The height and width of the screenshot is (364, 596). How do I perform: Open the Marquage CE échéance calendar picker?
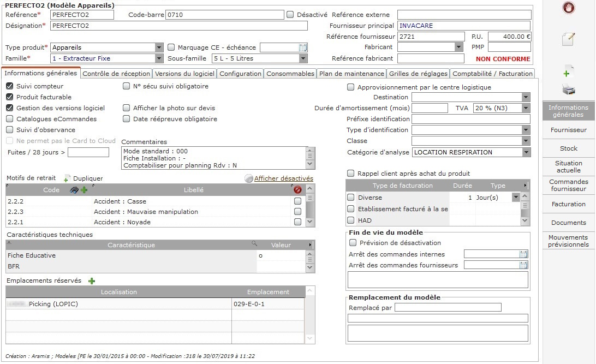303,47
